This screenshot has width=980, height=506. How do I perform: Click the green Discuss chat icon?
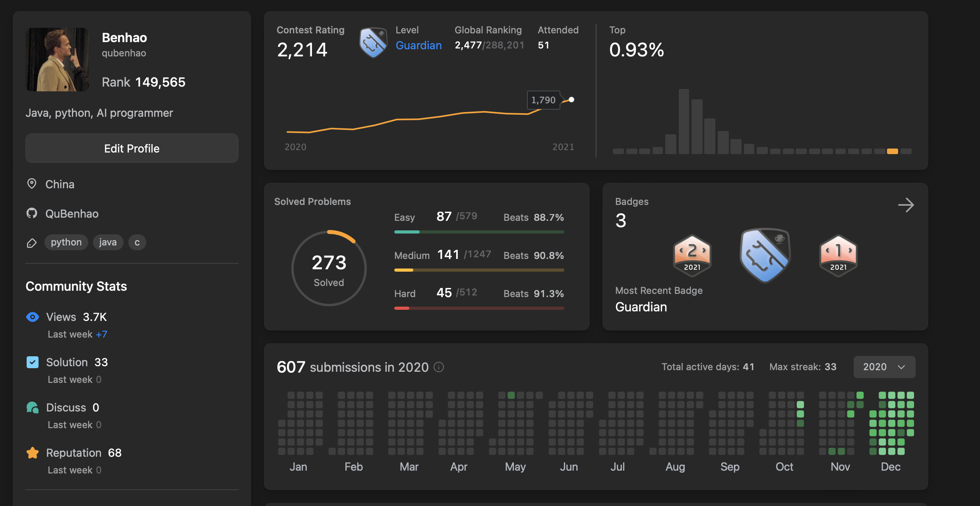[33, 408]
